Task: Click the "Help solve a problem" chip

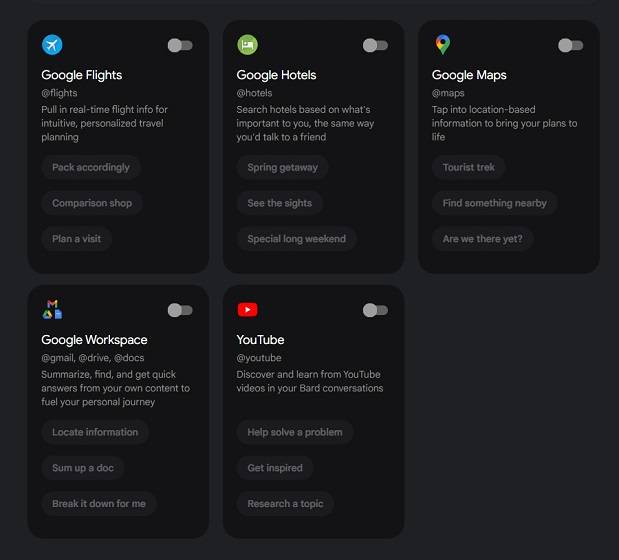Action: pyautogui.click(x=295, y=432)
